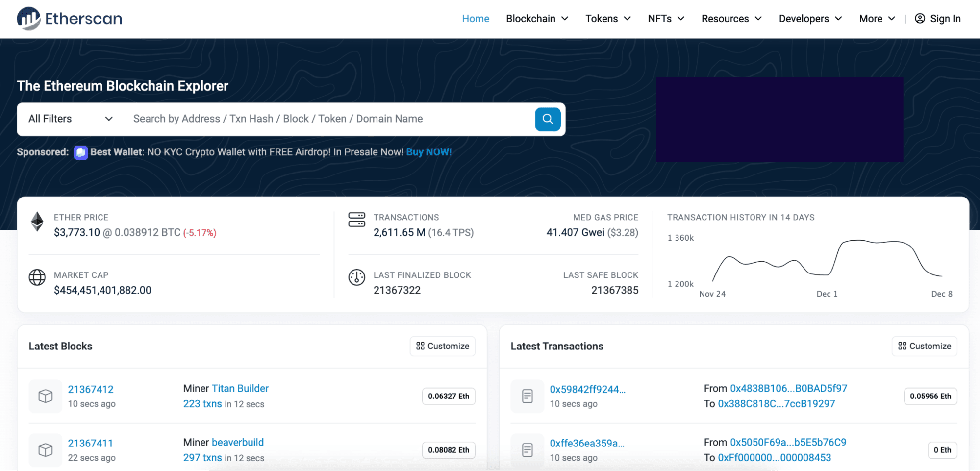Screen dimensions: 980x471
Task: Click med gas price 41.407 Gwei
Action: [x=576, y=233]
